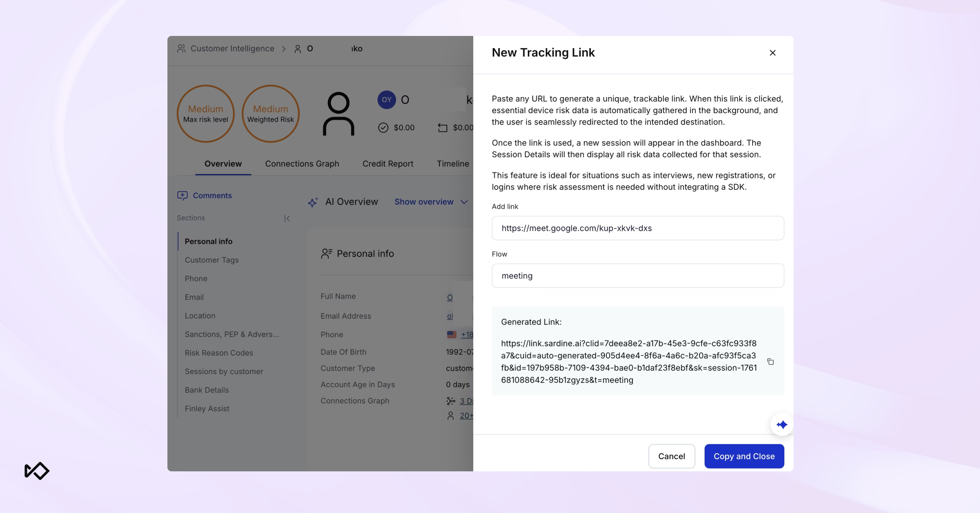Screen dimensions: 980x513
Task: Select Risk Reason Codes section
Action: [x=218, y=353]
